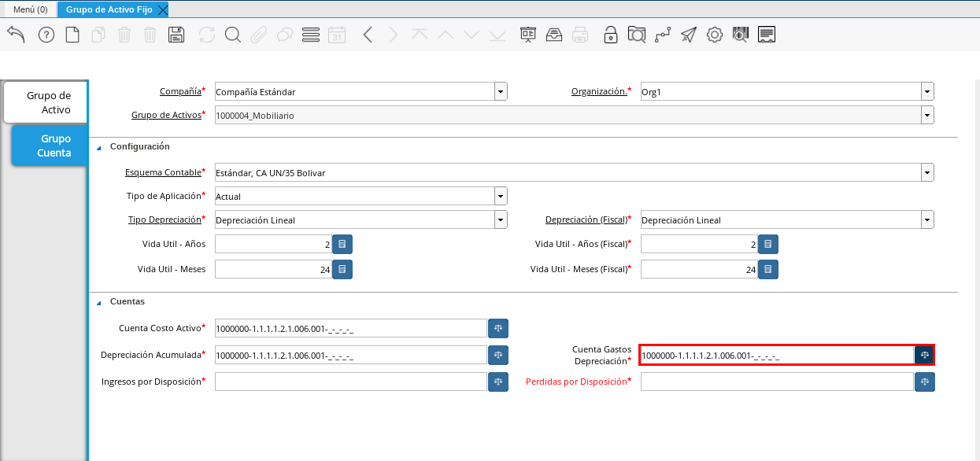The height and width of the screenshot is (461, 980).
Task: Open the Grupo Cuenta side tab
Action: (50, 146)
